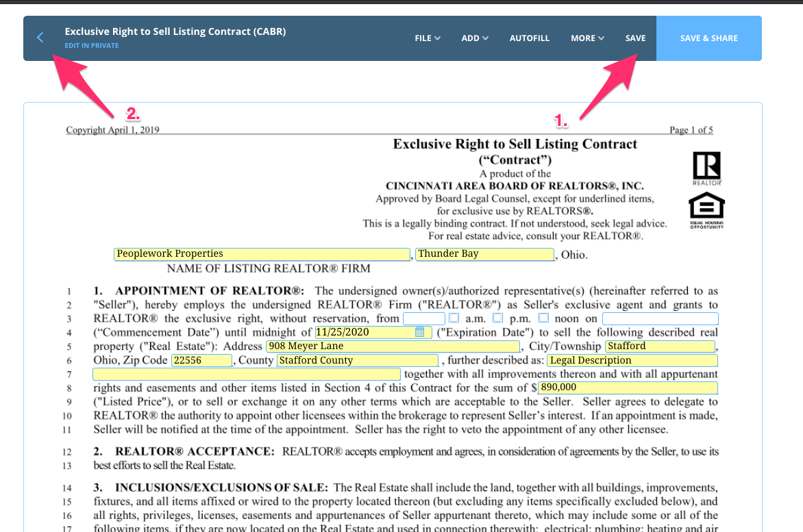Select the County field showing Stafford County

point(357,359)
